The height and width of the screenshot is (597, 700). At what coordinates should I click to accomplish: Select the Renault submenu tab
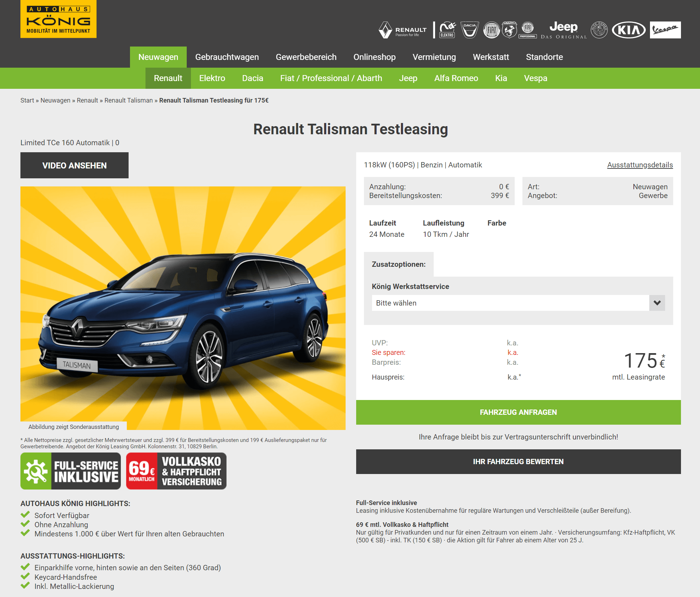pyautogui.click(x=168, y=78)
